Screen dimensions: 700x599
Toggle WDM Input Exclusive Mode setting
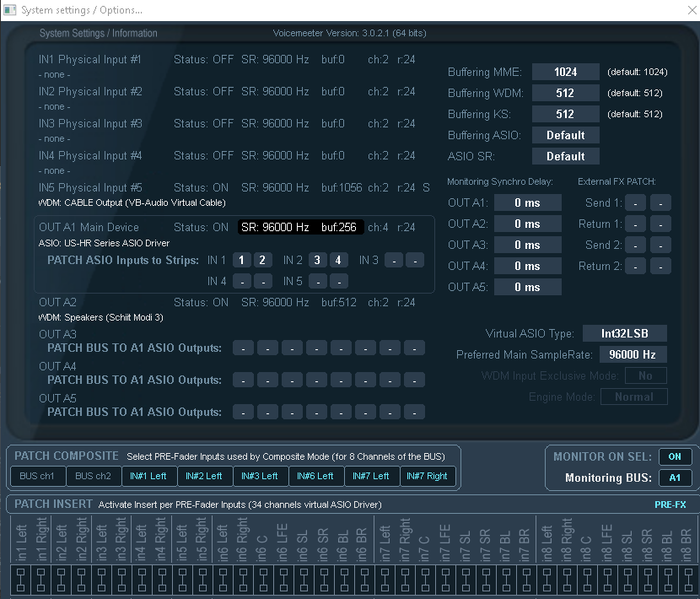click(x=645, y=375)
